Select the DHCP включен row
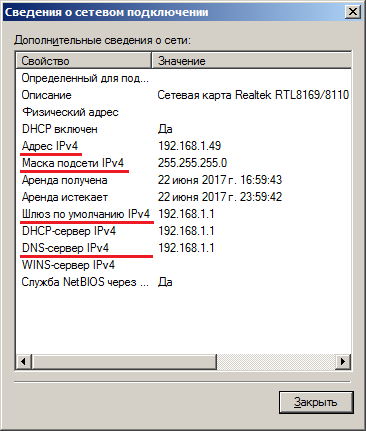 point(184,129)
